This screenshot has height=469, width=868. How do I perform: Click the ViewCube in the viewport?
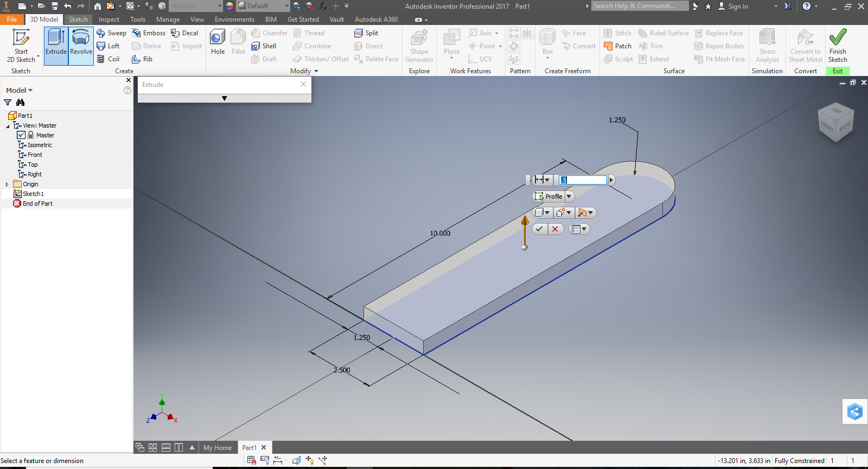tap(836, 123)
